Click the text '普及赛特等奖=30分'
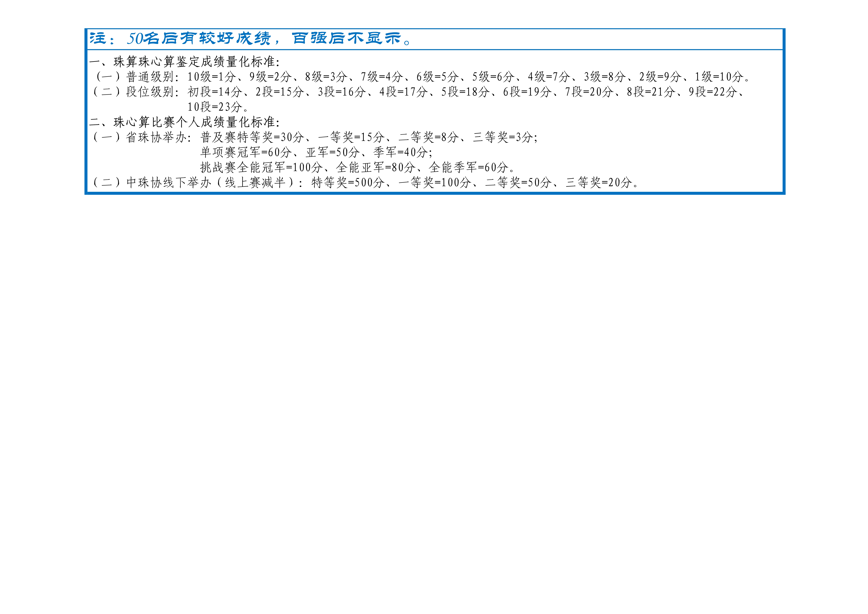 point(252,137)
